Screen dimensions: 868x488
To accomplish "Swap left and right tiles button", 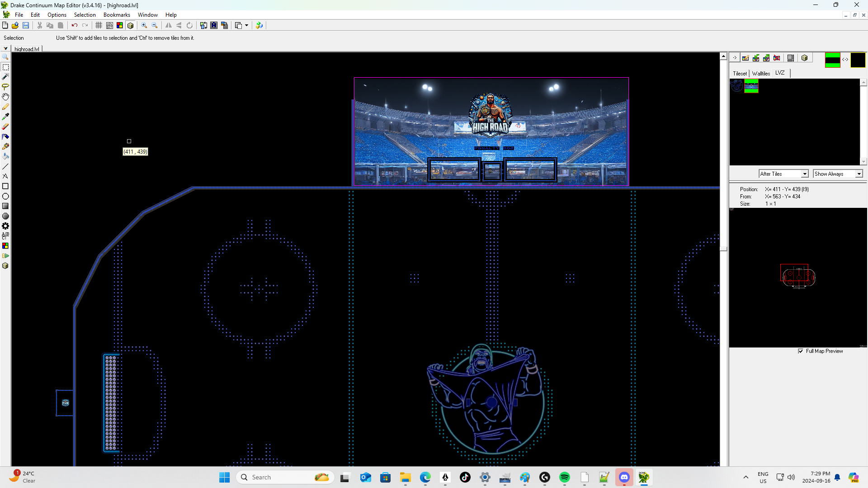I will (845, 60).
